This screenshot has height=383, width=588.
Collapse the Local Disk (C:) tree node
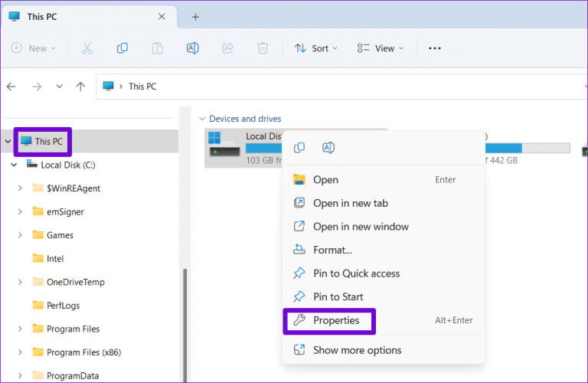pos(14,165)
